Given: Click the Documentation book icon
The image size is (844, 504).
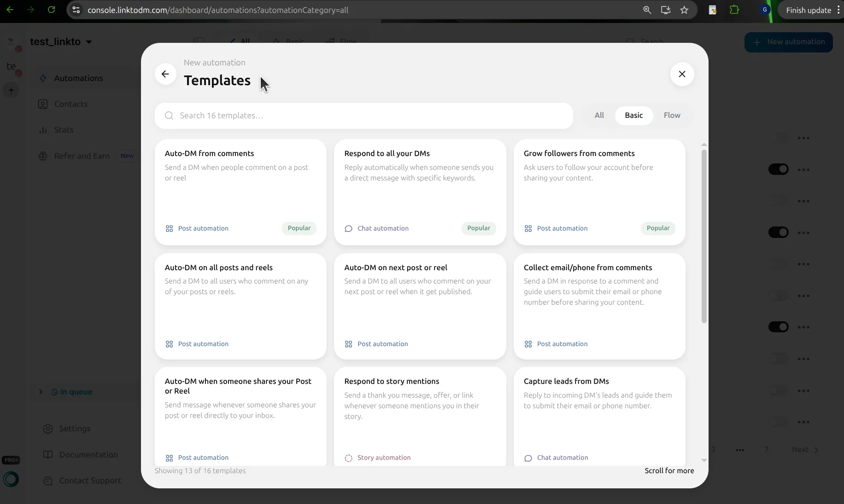Looking at the screenshot, I should click(x=47, y=455).
